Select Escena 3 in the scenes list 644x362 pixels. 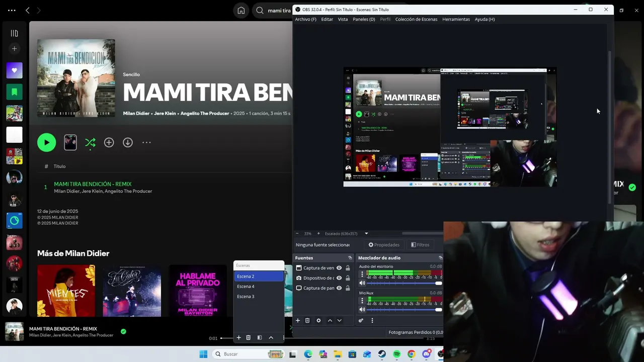pyautogui.click(x=259, y=296)
